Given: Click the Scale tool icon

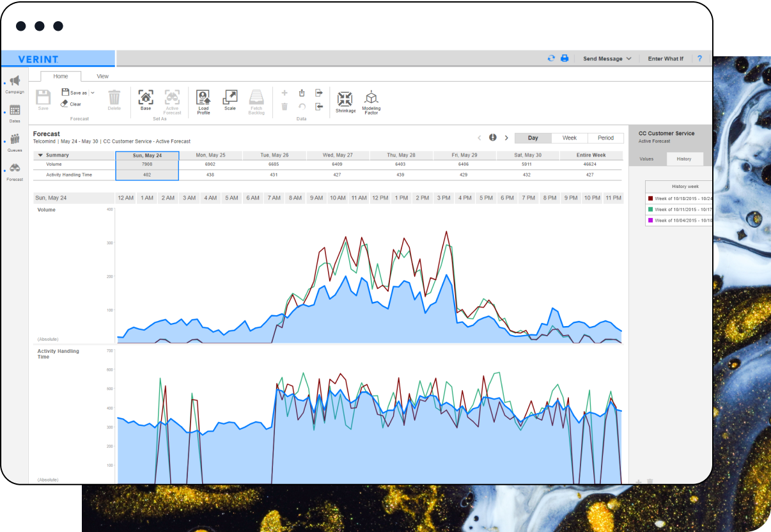Looking at the screenshot, I should (230, 98).
